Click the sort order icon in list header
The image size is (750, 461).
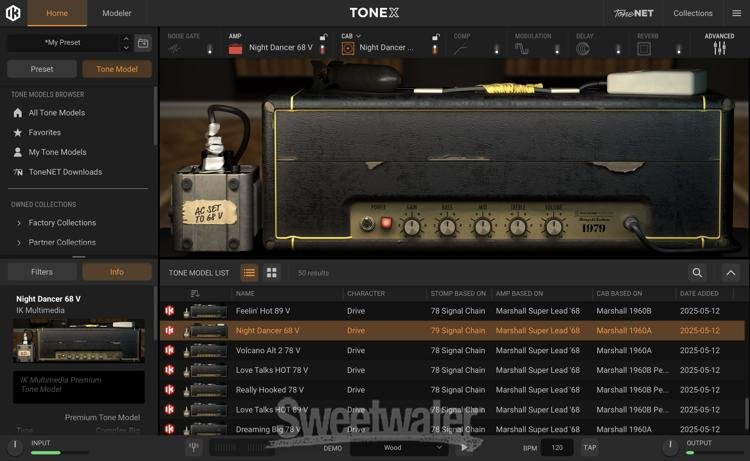(x=195, y=293)
